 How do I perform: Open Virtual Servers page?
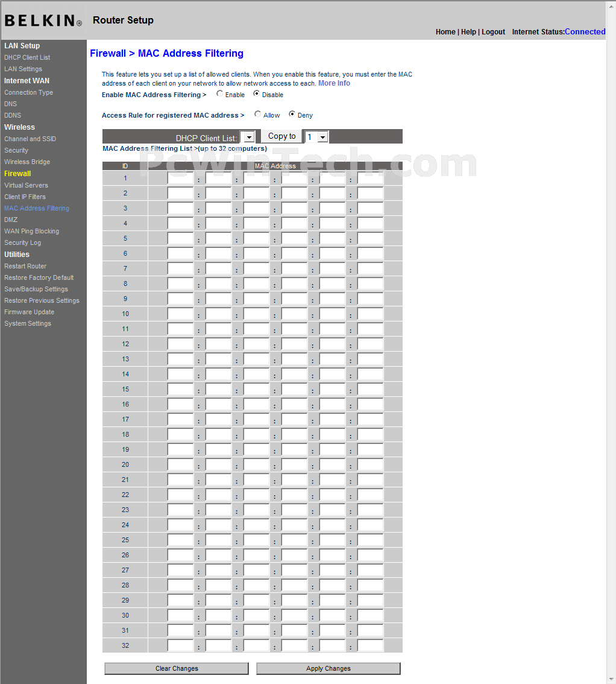[26, 185]
